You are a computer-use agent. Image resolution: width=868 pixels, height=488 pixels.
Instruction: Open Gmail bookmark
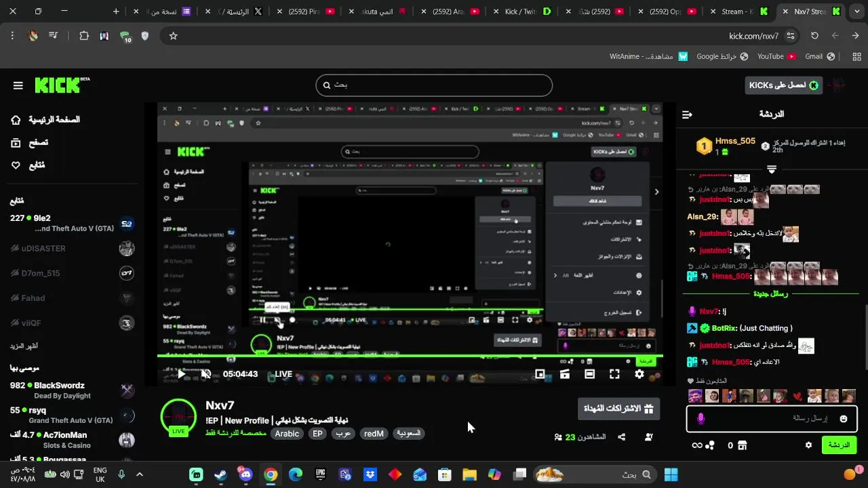coord(819,56)
